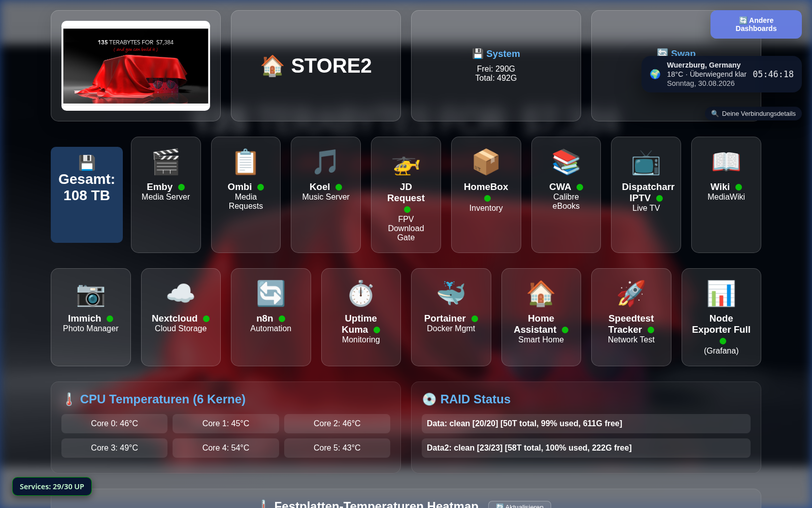This screenshot has height=508, width=812.
Task: Click the System floppy disk icon
Action: pyautogui.click(x=478, y=53)
